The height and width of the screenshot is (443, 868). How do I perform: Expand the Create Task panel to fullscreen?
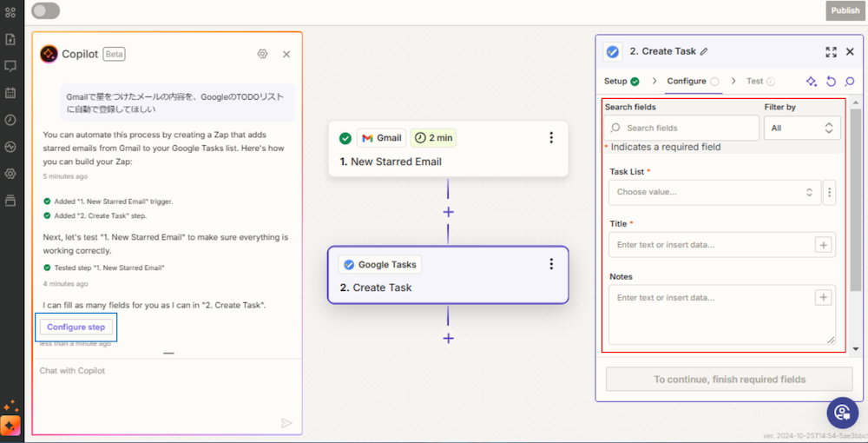pos(831,52)
